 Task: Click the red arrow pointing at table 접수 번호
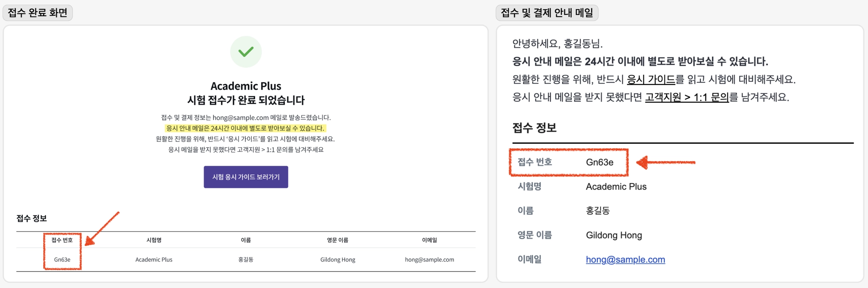pos(102,229)
